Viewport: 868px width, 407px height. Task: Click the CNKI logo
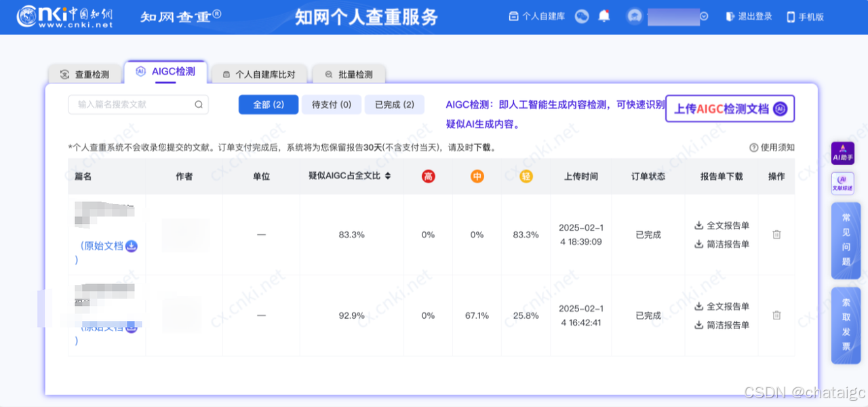(x=64, y=16)
